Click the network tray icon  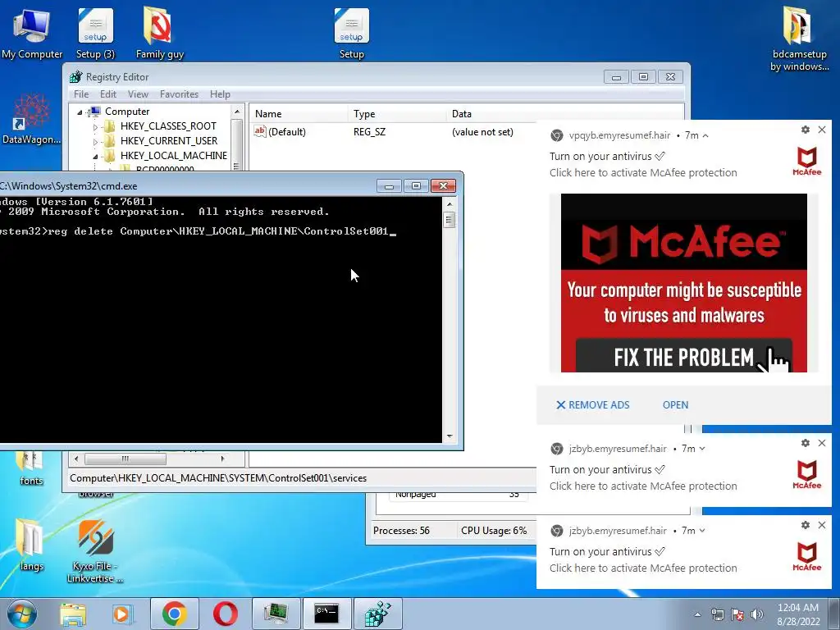tap(717, 614)
